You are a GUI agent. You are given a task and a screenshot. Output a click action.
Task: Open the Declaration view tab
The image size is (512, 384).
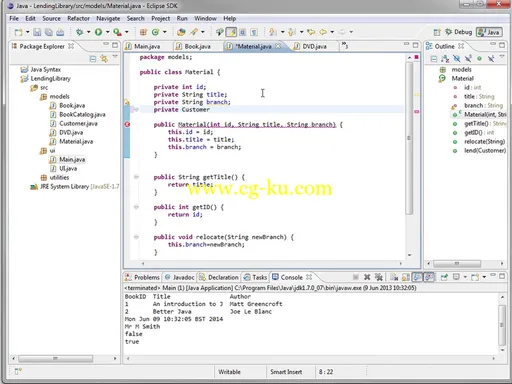click(219, 277)
